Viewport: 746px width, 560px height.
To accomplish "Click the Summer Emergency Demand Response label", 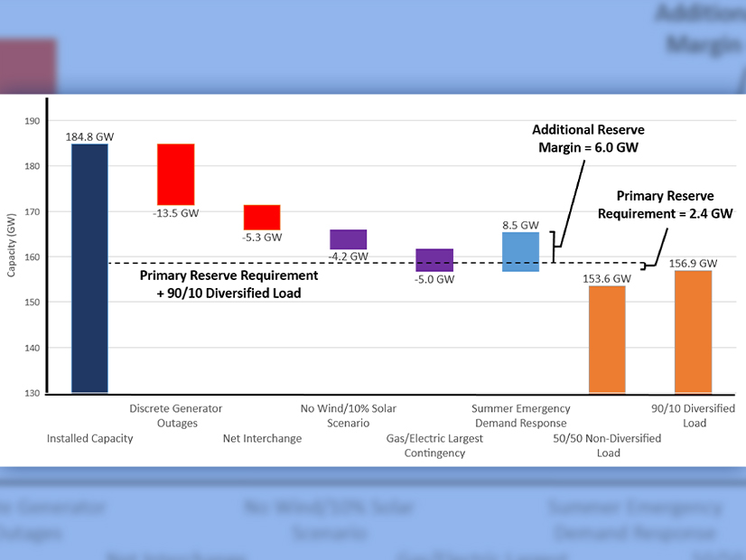I will click(520, 415).
